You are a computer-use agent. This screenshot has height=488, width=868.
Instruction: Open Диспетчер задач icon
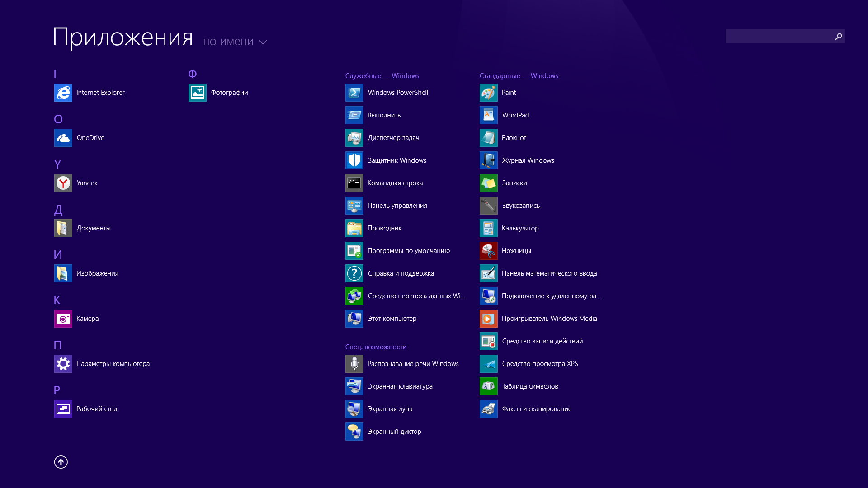[x=354, y=138]
